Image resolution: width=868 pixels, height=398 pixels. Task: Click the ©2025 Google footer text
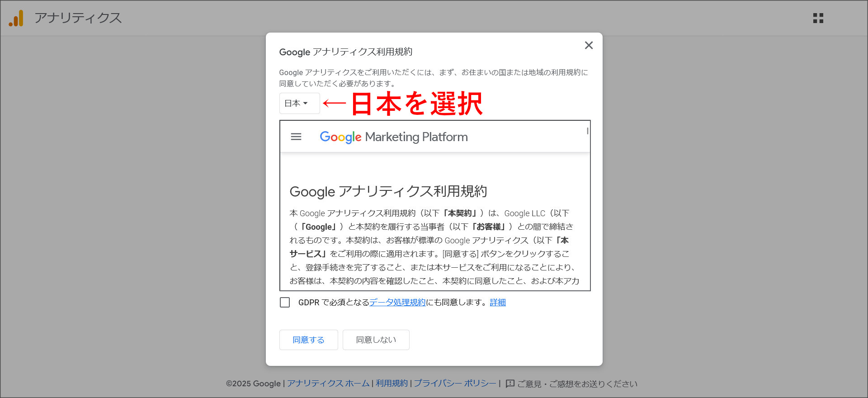tap(253, 384)
